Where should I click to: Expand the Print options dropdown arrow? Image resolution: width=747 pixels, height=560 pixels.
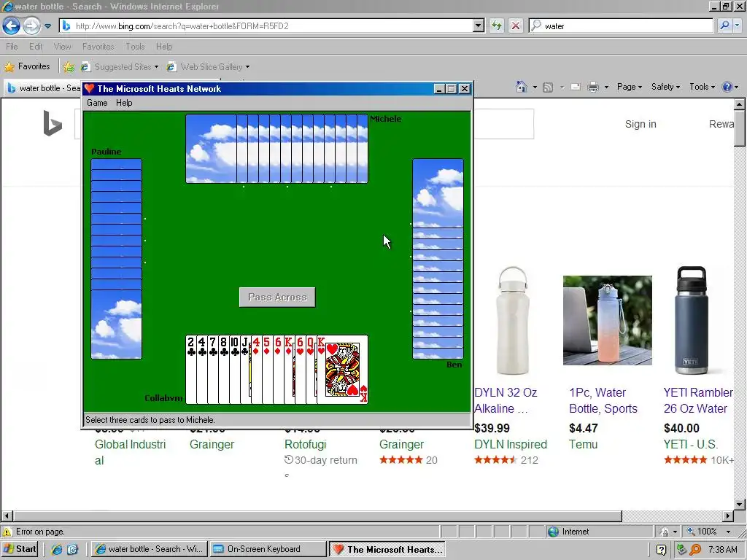coord(606,87)
